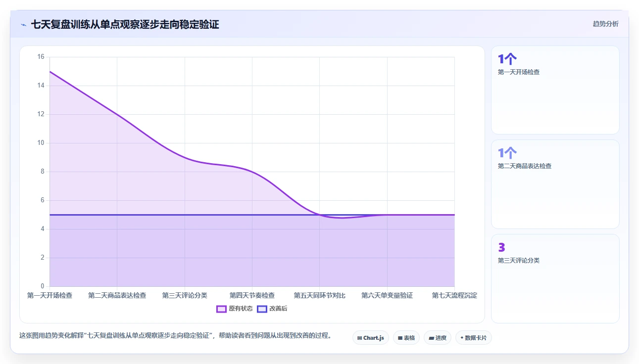
Task: Click the 趋势分析 label in the header
Action: (606, 24)
